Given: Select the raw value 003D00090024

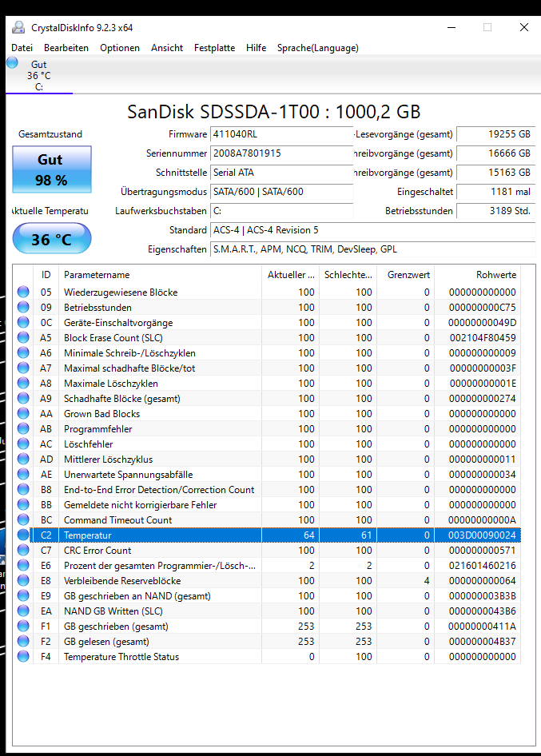Looking at the screenshot, I should [482, 535].
